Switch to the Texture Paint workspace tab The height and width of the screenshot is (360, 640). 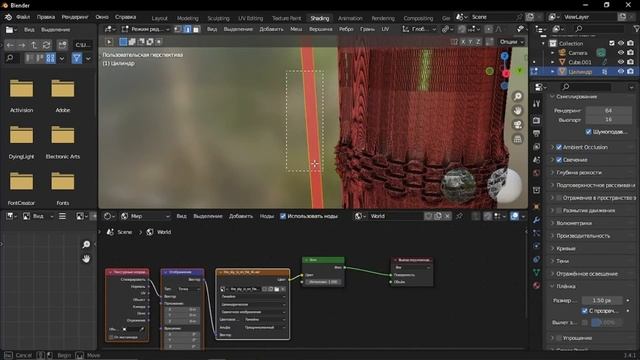[287, 18]
